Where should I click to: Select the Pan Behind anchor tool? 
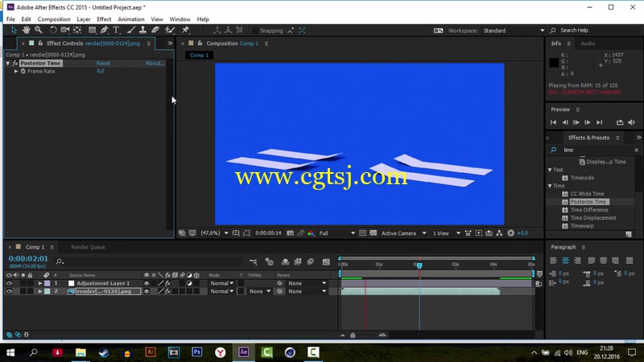pos(76,30)
